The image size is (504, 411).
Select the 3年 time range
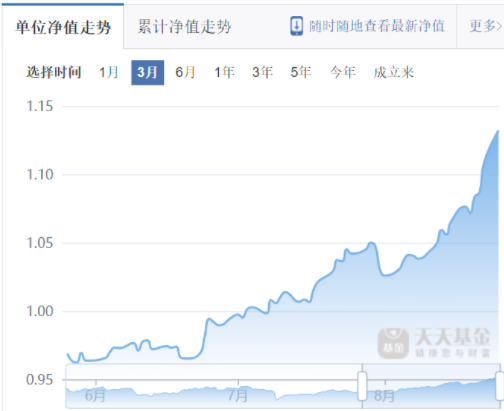[263, 72]
